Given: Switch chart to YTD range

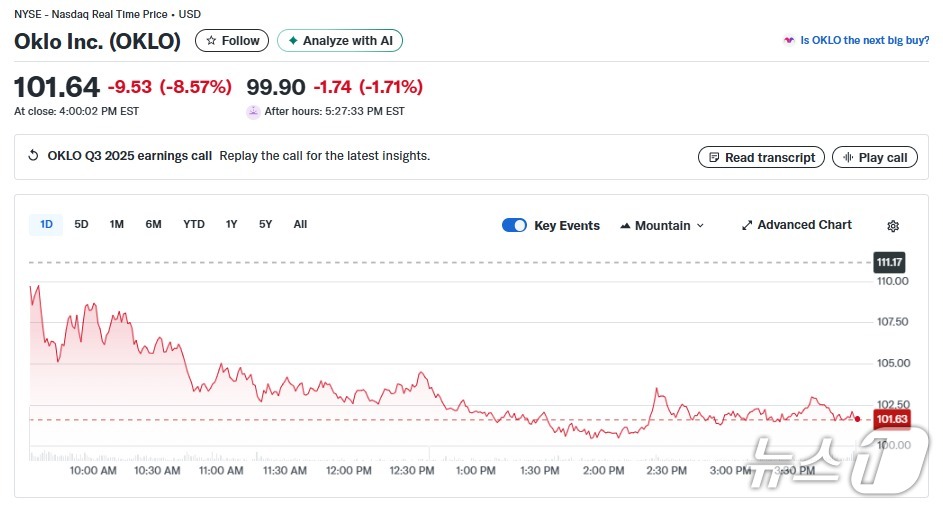Looking at the screenshot, I should pyautogui.click(x=194, y=224).
